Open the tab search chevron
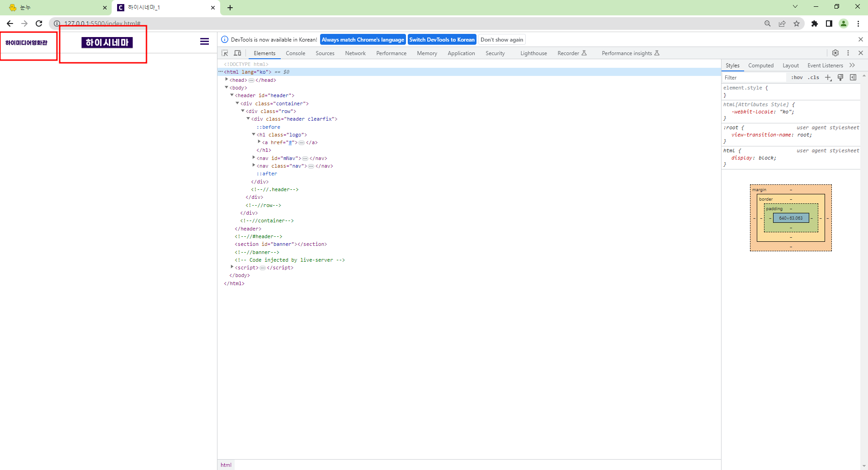 pos(795,6)
